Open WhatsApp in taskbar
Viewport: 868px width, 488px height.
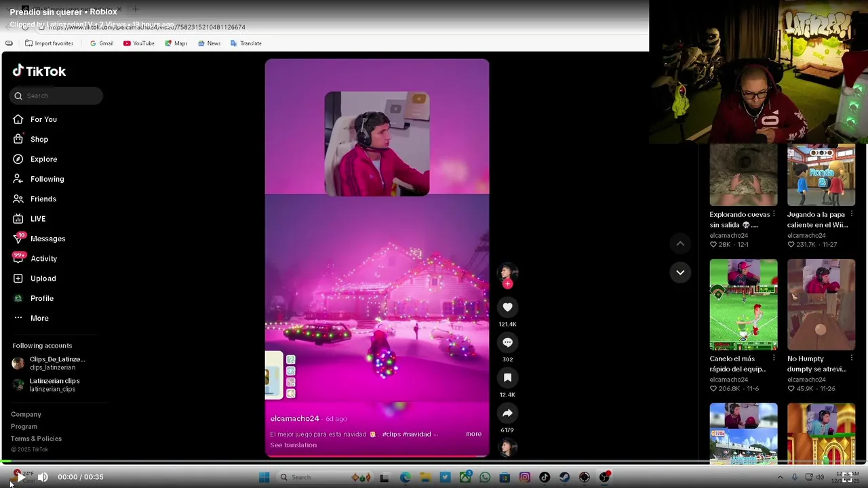(485, 477)
